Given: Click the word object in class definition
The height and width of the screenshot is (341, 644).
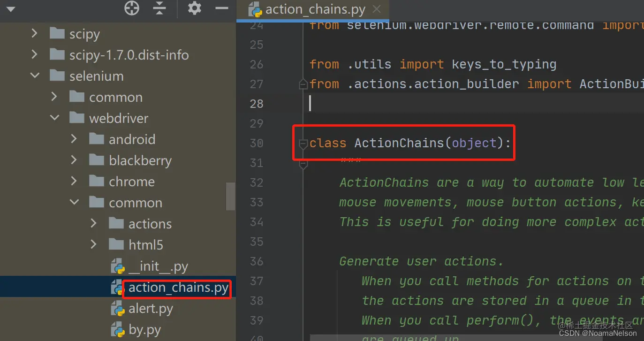Looking at the screenshot, I should (x=474, y=143).
